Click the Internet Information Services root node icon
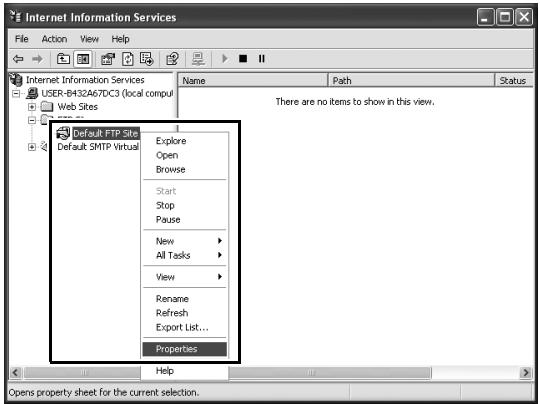 pyautogui.click(x=16, y=80)
